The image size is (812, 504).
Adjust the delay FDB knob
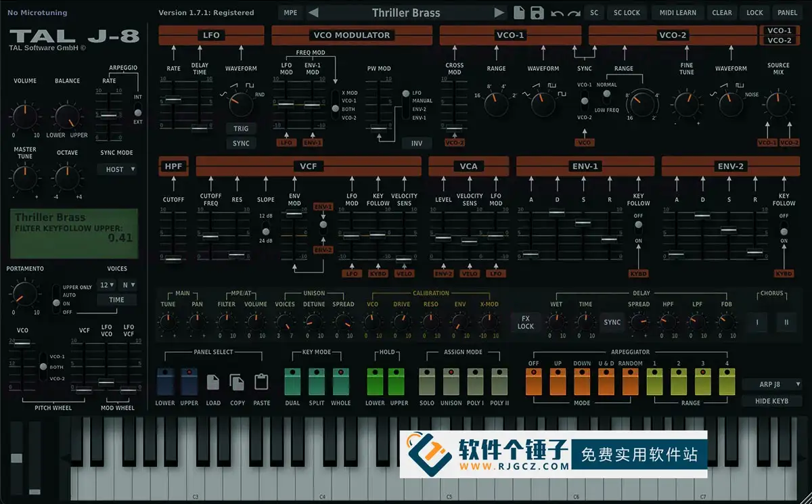point(725,322)
